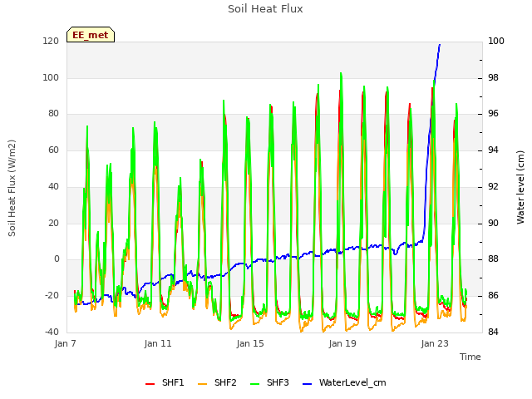Click the green SHF3 legend swatch
The width and height of the screenshot is (532, 399).
254,384
